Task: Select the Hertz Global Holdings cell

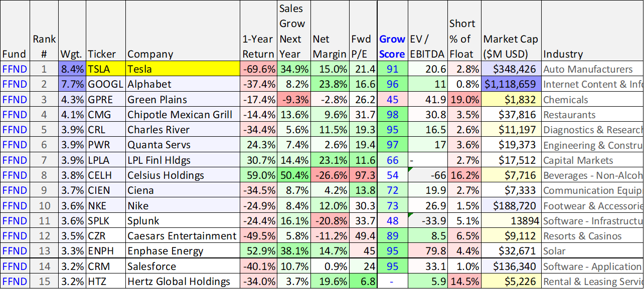Action: pyautogui.click(x=183, y=281)
